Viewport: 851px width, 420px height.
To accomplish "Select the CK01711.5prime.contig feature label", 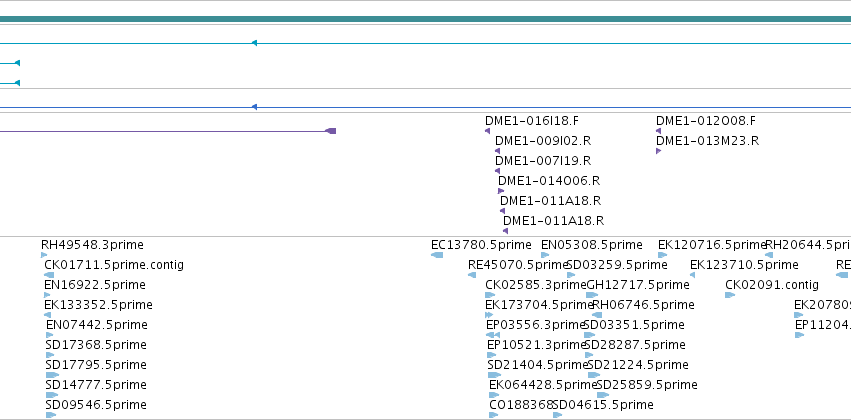I will point(114,265).
